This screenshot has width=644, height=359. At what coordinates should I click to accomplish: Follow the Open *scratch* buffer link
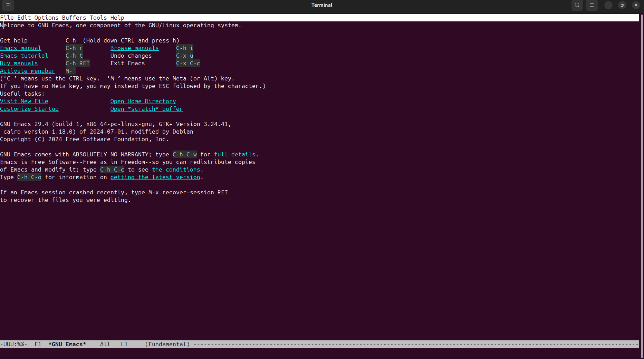[147, 109]
